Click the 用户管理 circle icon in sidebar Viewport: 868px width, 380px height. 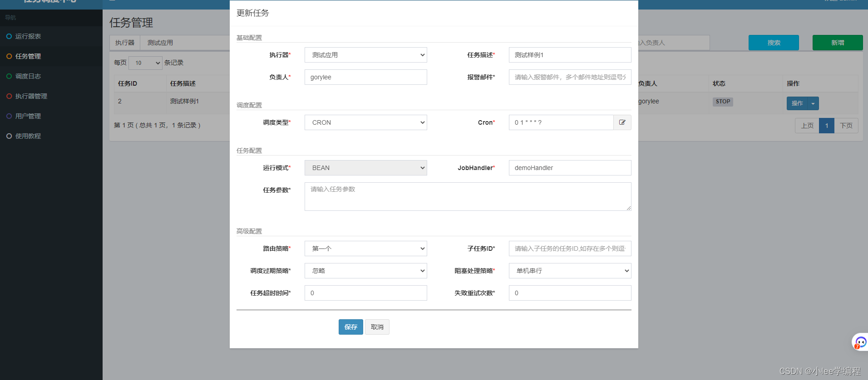click(x=9, y=116)
